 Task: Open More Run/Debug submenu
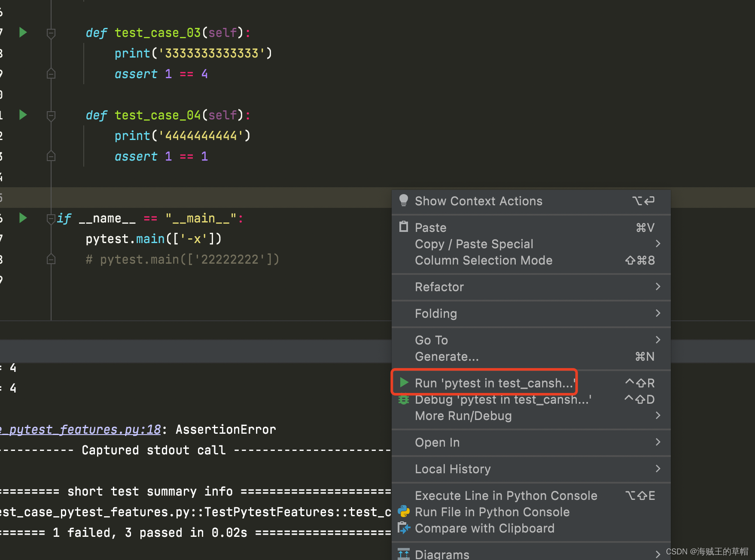point(531,416)
